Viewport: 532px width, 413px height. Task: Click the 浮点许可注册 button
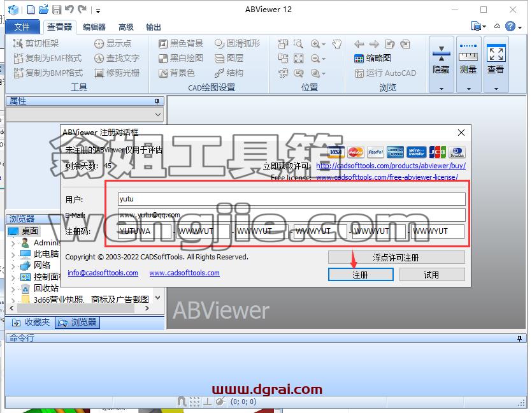(x=396, y=257)
